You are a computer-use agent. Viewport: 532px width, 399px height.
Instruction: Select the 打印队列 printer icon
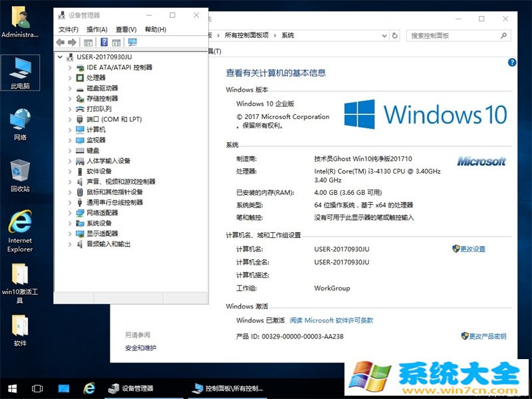80,109
